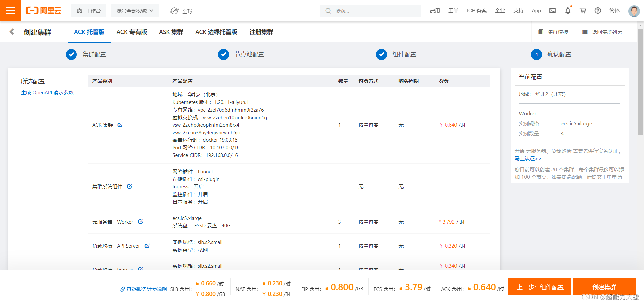Viewport: 644px width, 303px height.
Task: Edit the 负载均衡 - API Server configuration
Action: pos(147,246)
